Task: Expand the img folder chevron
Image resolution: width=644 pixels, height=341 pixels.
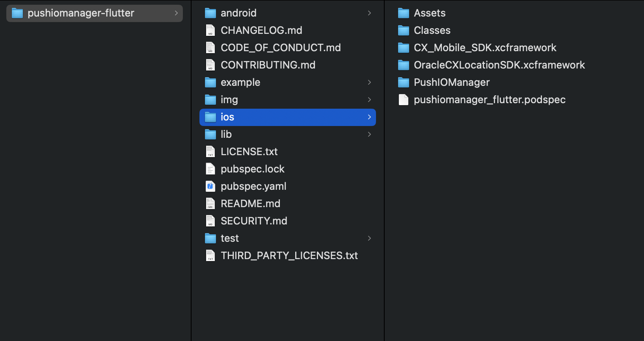Action: click(369, 100)
